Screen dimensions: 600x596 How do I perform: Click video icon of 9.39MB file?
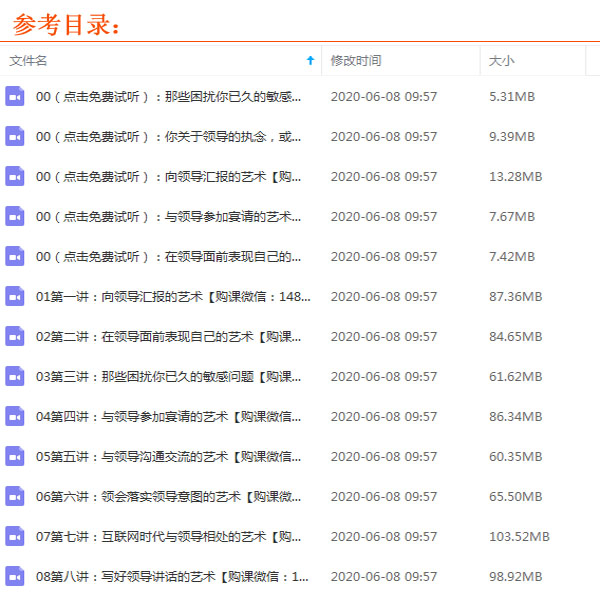pyautogui.click(x=14, y=136)
